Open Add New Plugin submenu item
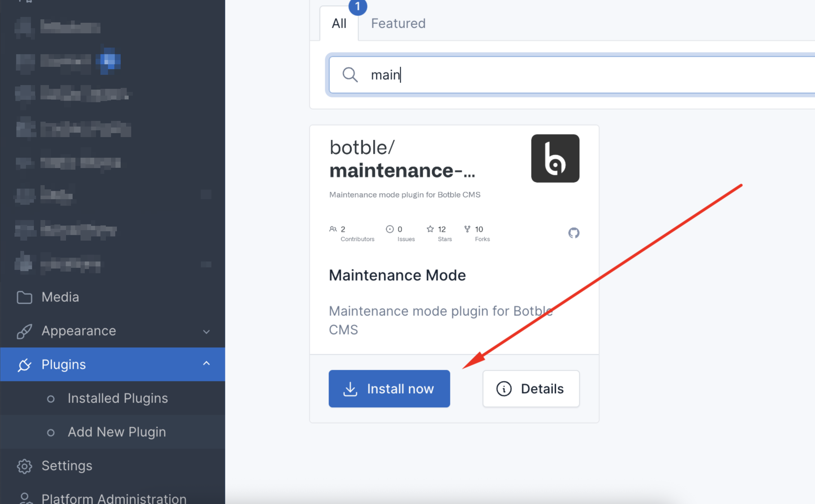This screenshot has height=504, width=815. coord(112,432)
